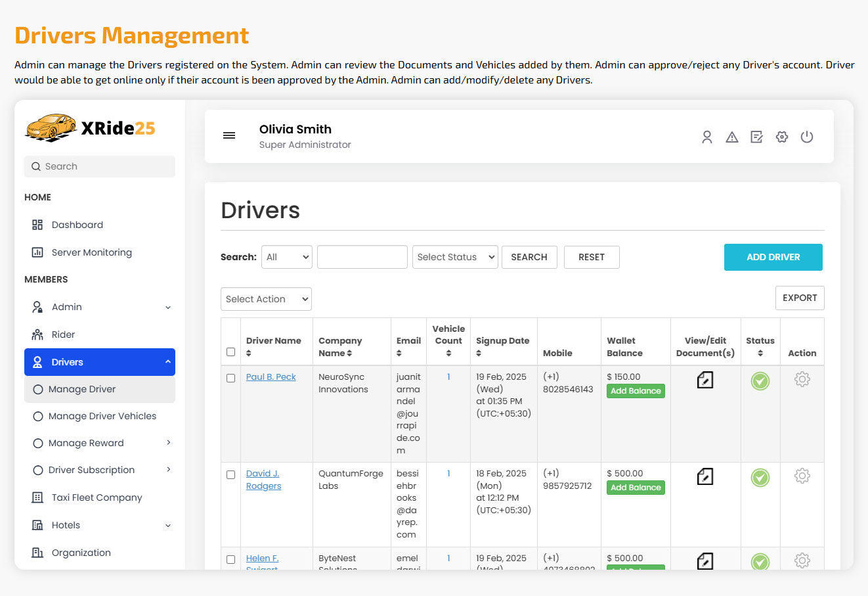Click the Taxi Fleet Company building icon
868x596 pixels.
37,497
